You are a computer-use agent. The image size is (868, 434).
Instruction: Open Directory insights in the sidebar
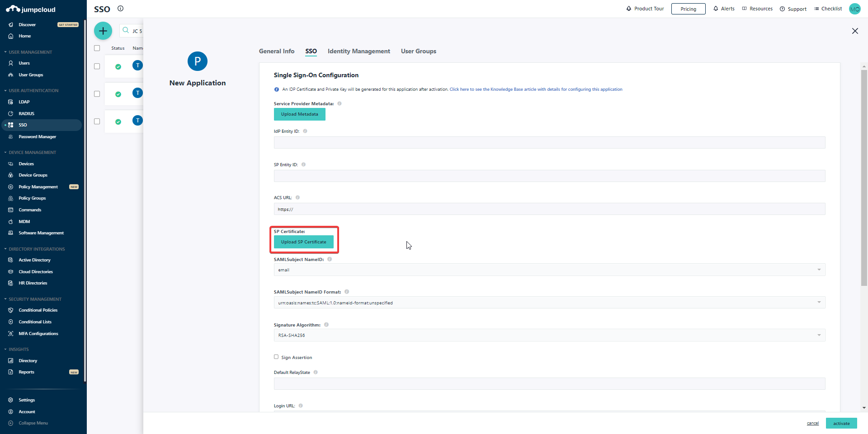(28, 361)
